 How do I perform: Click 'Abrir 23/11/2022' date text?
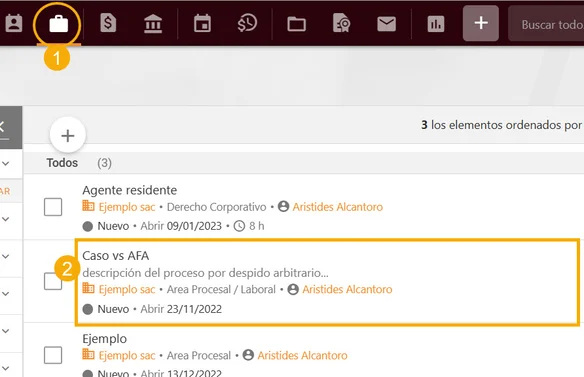point(181,309)
